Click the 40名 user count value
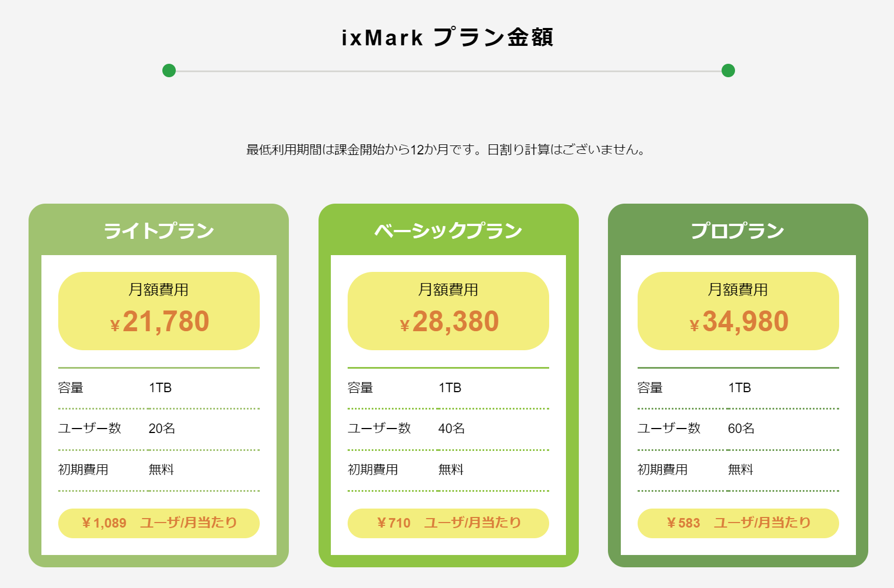 [451, 429]
